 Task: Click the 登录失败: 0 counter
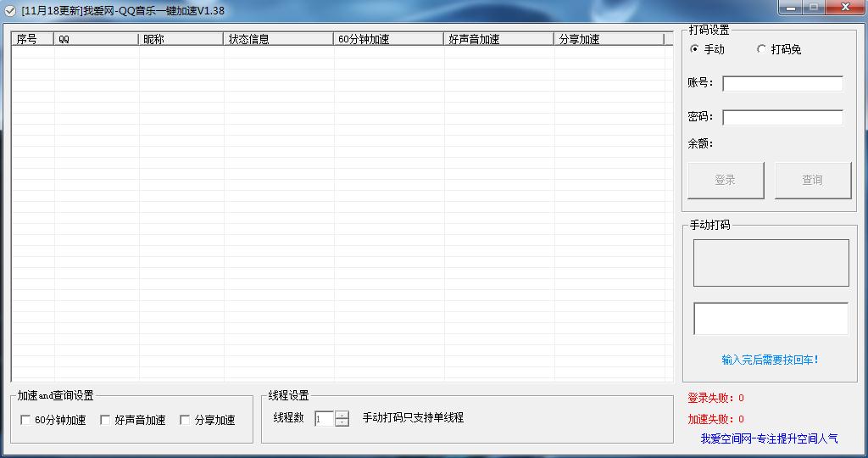point(715,398)
